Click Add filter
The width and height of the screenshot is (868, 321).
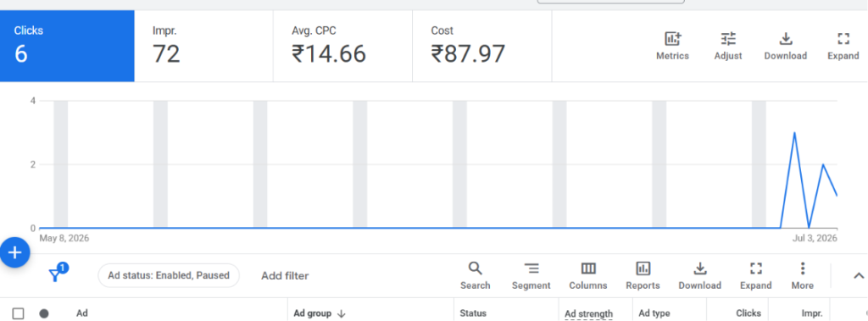pos(285,275)
